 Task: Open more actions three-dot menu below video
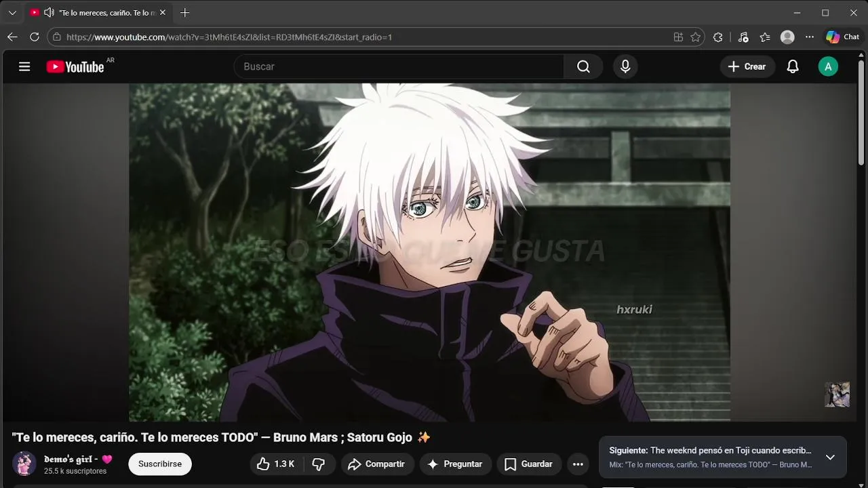tap(578, 464)
